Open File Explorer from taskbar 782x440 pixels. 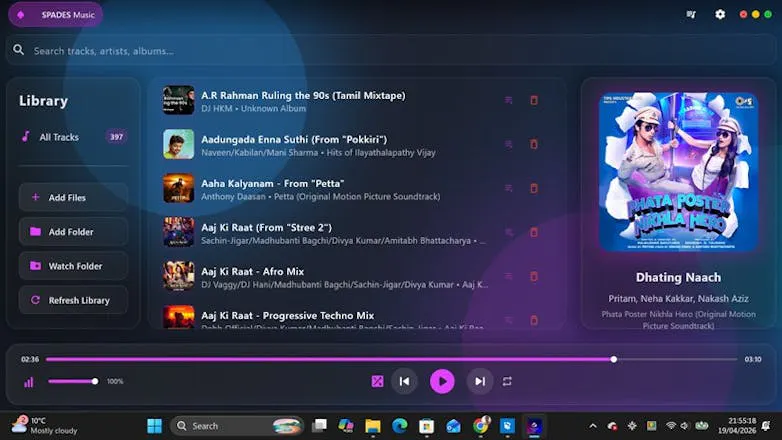pyautogui.click(x=373, y=426)
